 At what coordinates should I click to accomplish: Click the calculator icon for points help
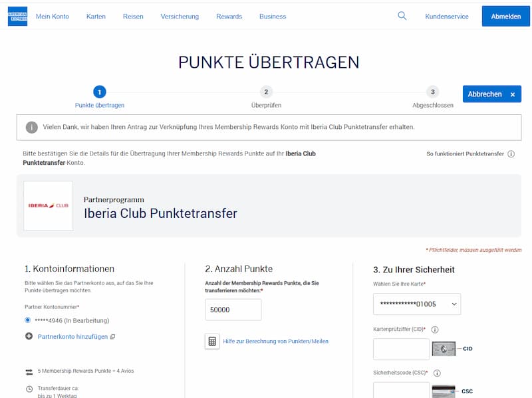point(212,341)
